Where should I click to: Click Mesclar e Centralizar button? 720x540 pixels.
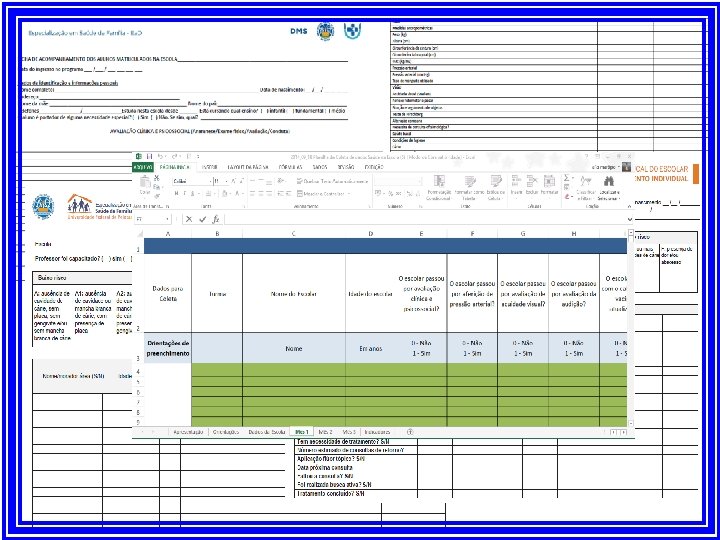click(321, 194)
